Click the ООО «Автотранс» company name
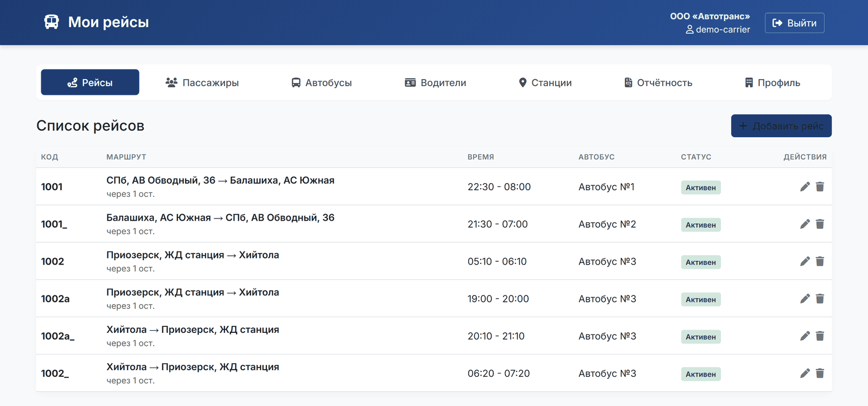Image resolution: width=868 pixels, height=406 pixels. [710, 16]
